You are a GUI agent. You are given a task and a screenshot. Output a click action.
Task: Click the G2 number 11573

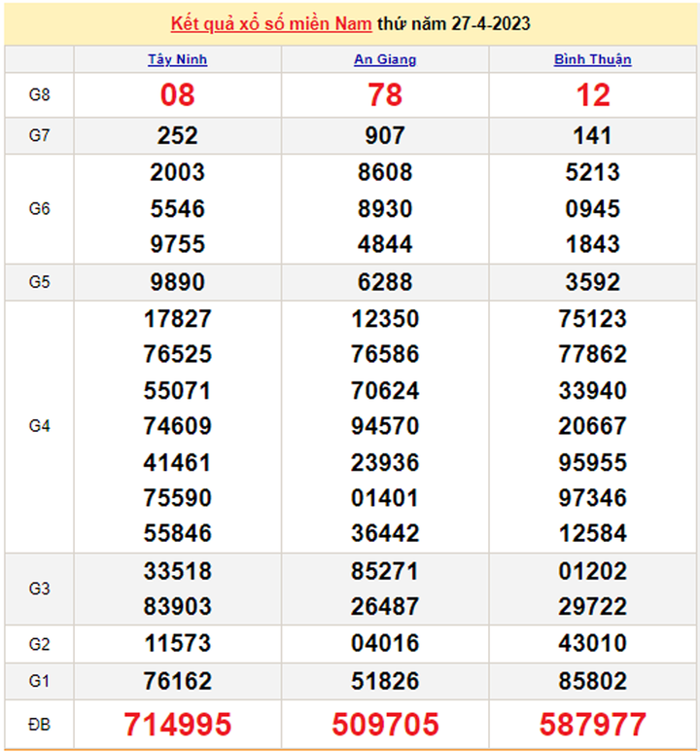point(177,643)
